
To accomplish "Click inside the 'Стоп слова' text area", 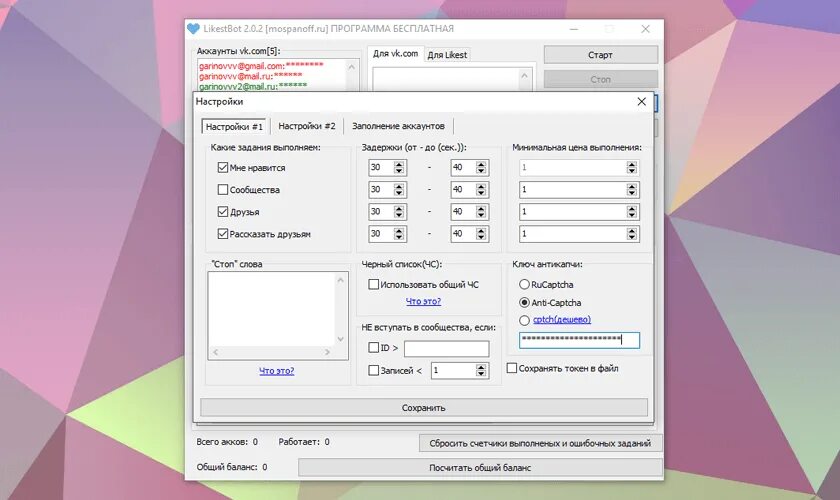I will (272, 310).
